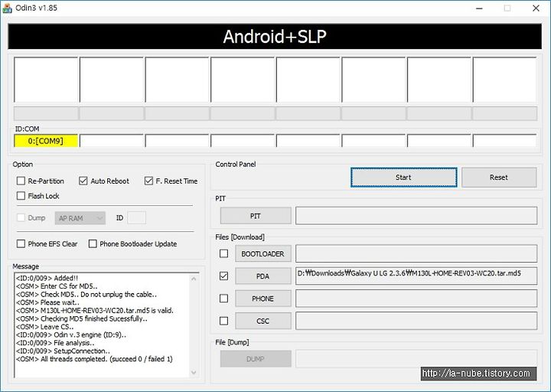
Task: Click 'File analysis..' log line
Action: click(55, 343)
